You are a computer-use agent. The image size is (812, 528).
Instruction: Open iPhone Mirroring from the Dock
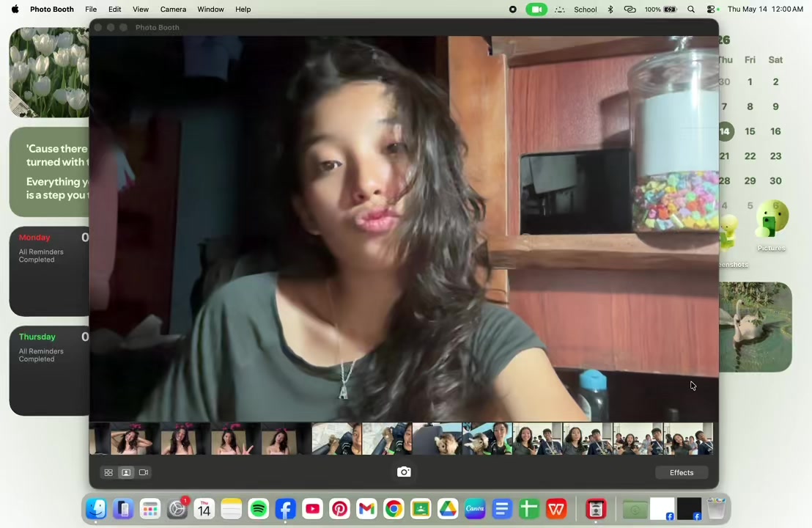tap(123, 509)
